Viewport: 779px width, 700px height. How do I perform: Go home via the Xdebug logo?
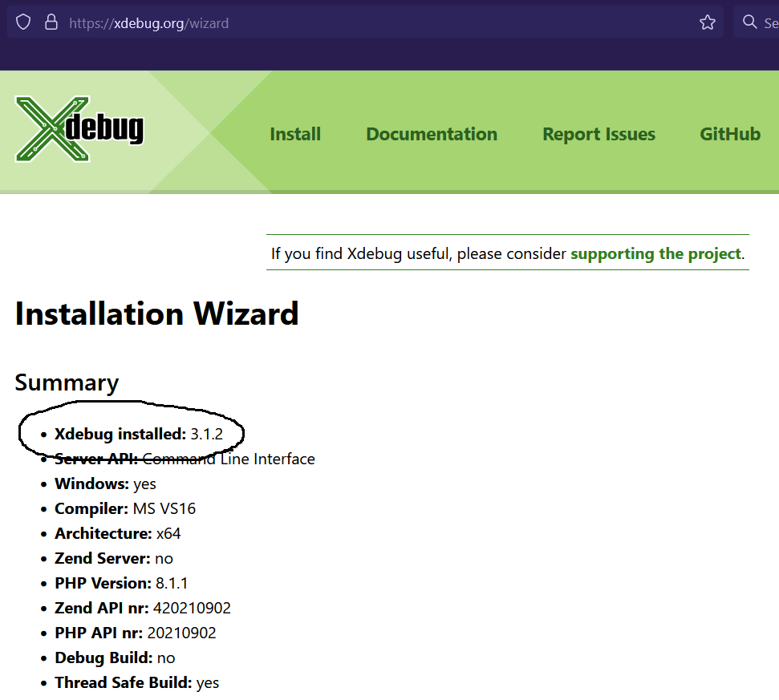point(79,129)
